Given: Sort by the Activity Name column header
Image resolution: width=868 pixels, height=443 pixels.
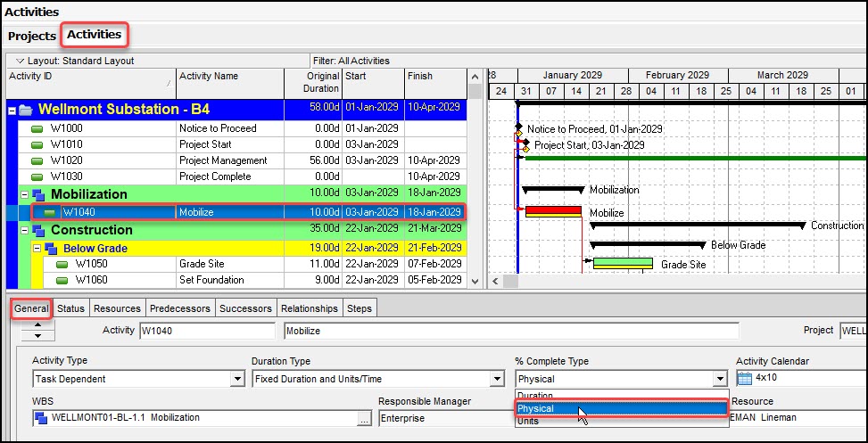Looking at the screenshot, I should (x=230, y=84).
